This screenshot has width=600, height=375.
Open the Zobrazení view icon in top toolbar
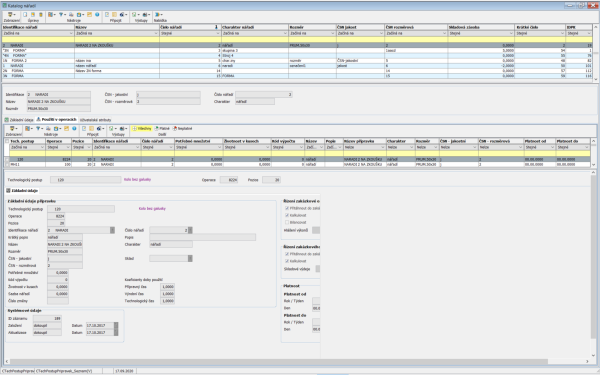tap(11, 15)
